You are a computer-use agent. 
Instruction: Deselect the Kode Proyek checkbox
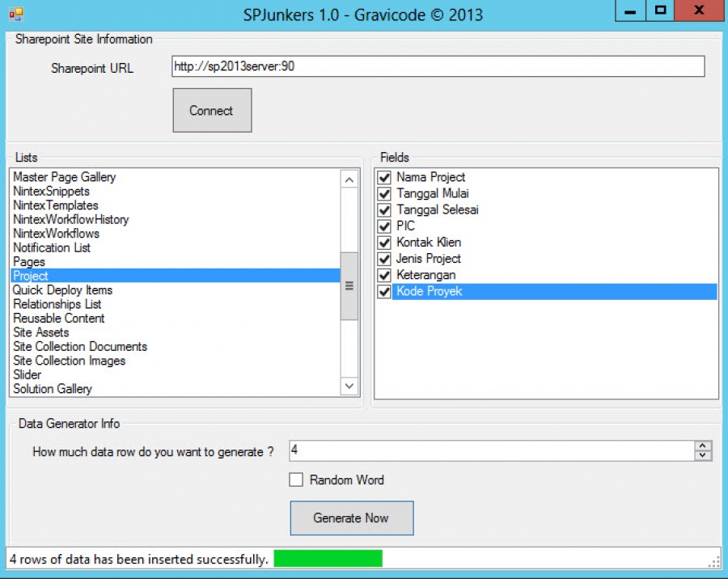tap(383, 291)
